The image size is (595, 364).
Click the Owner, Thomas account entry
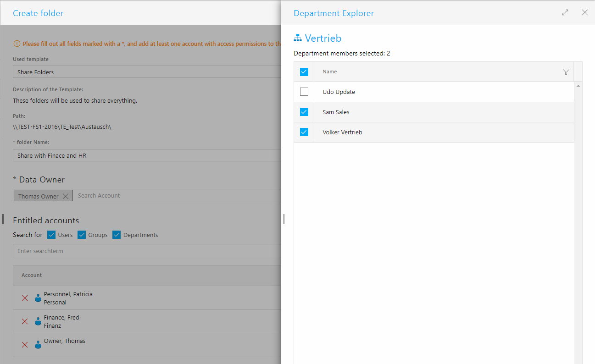[x=65, y=341]
